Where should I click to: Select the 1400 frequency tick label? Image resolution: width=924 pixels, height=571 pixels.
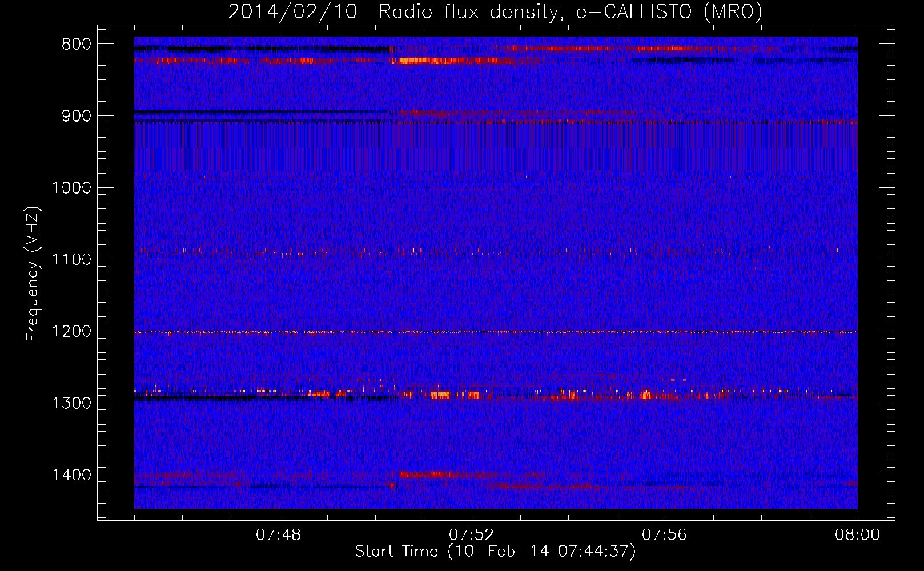pos(71,475)
